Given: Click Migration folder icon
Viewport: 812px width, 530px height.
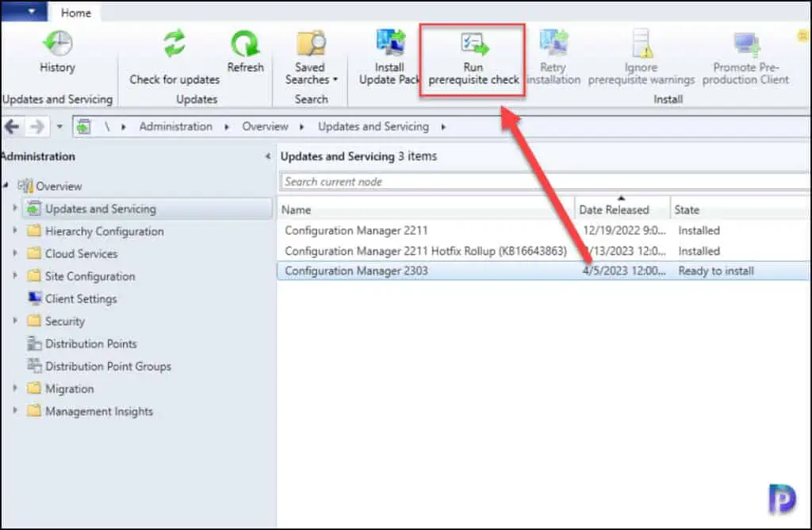Looking at the screenshot, I should [x=34, y=388].
